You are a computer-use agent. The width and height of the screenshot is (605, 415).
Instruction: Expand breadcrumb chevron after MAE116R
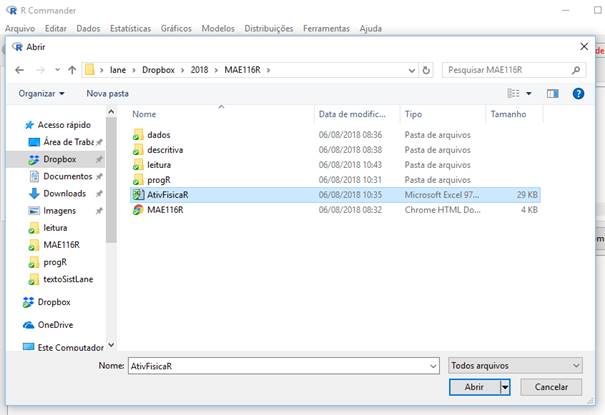point(268,70)
